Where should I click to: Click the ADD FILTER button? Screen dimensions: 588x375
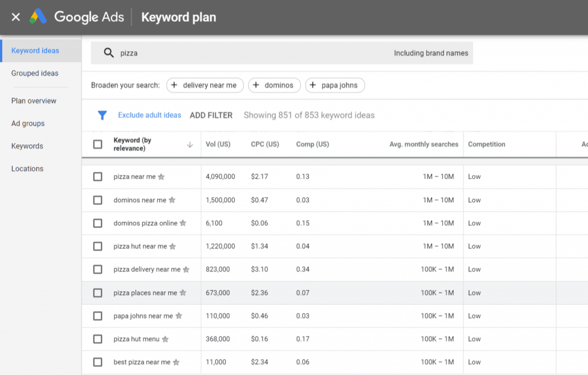[211, 115]
